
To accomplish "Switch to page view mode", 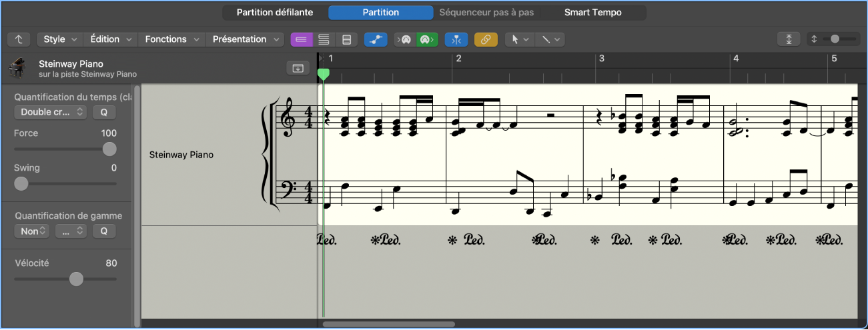I will 346,39.
